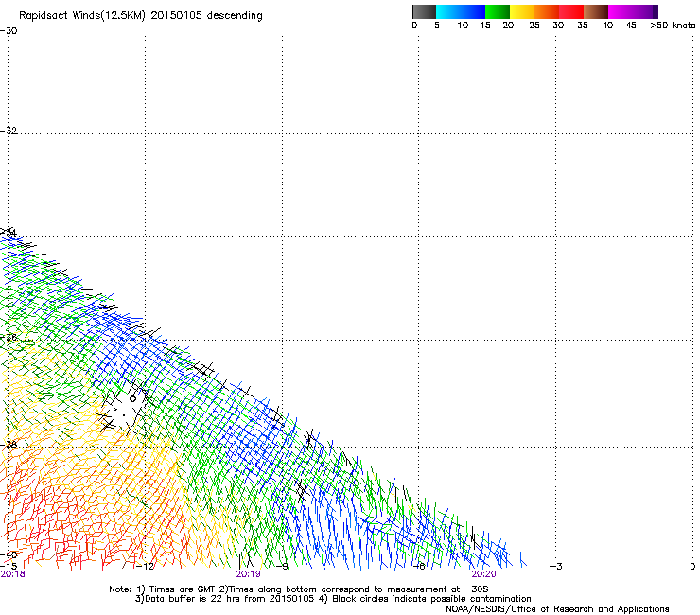This screenshot has width=700, height=615.
Task: Click the note "3)Data buffer is 22 hrs from 20150105"
Action: [x=225, y=599]
